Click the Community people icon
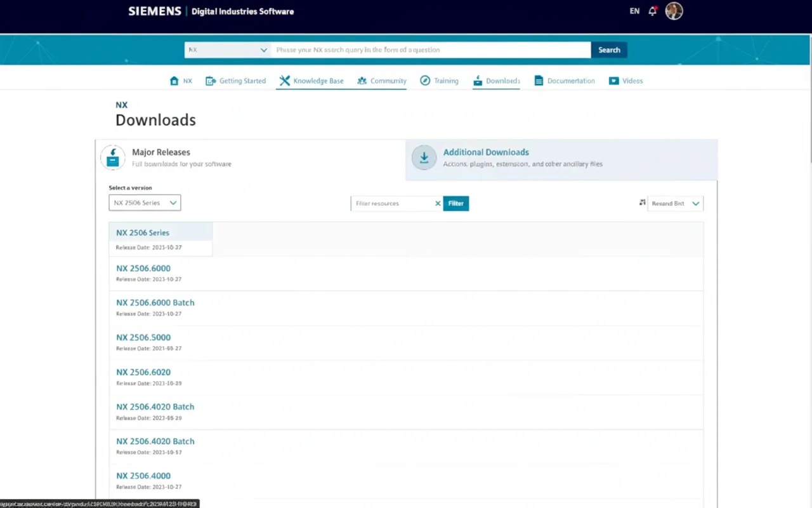Screen dimensions: 812x508 point(362,81)
